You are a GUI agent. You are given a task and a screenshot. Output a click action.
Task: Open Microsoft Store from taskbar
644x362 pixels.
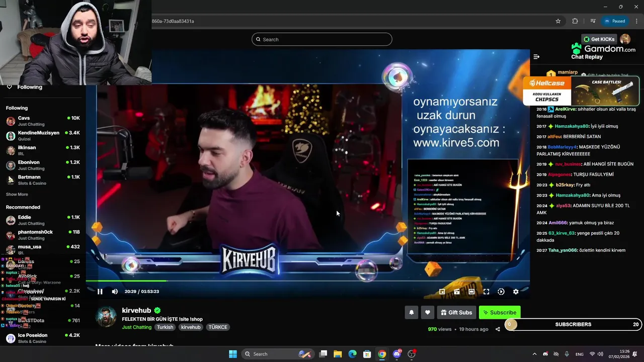pyautogui.click(x=367, y=354)
